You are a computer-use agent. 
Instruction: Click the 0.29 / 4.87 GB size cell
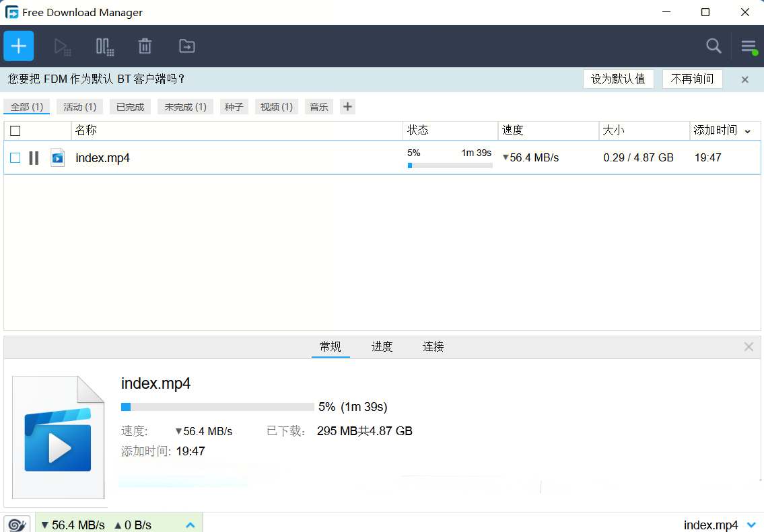(638, 157)
